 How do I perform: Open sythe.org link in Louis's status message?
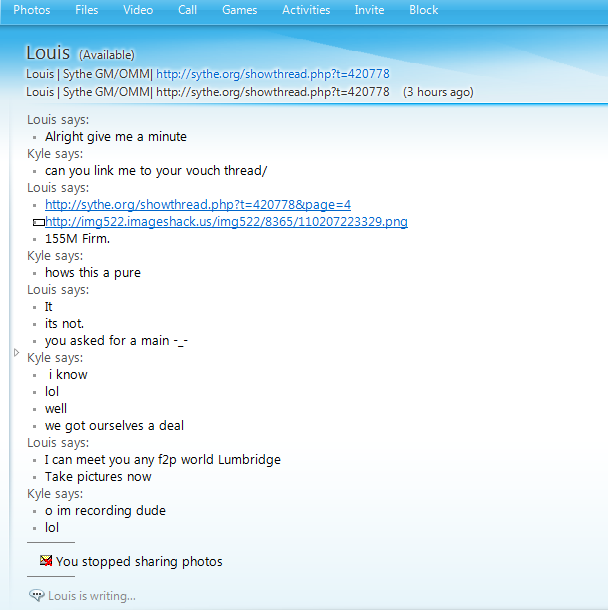tap(273, 74)
